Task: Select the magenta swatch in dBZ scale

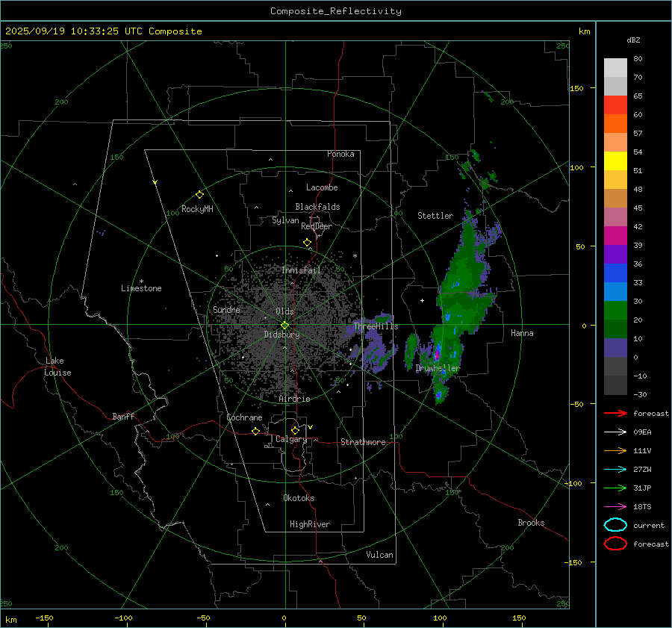Action: tap(615, 235)
